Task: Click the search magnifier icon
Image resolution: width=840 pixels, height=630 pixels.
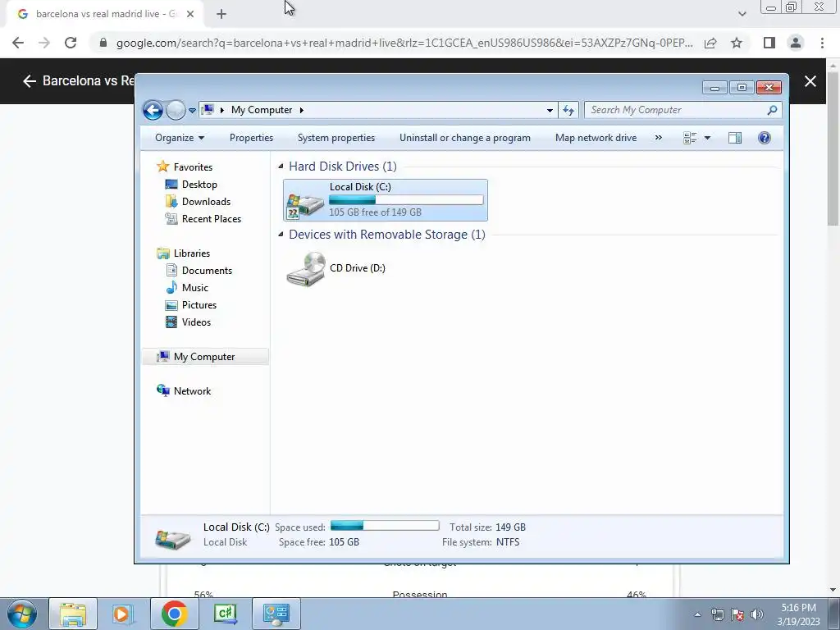Action: (772, 110)
